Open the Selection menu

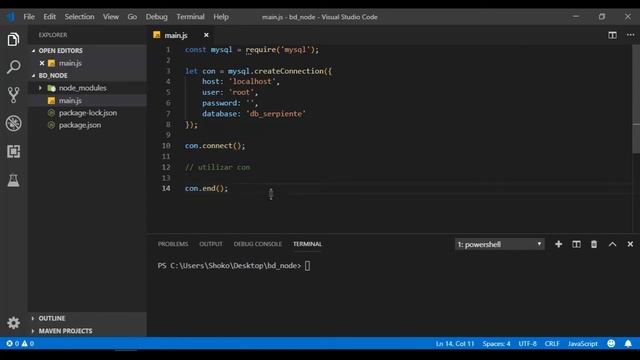[79, 17]
